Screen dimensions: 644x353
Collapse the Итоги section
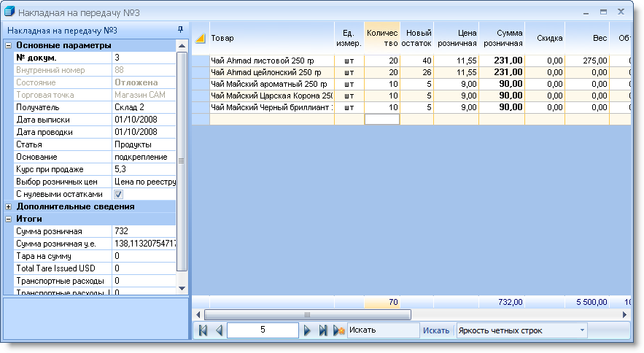coord(8,219)
